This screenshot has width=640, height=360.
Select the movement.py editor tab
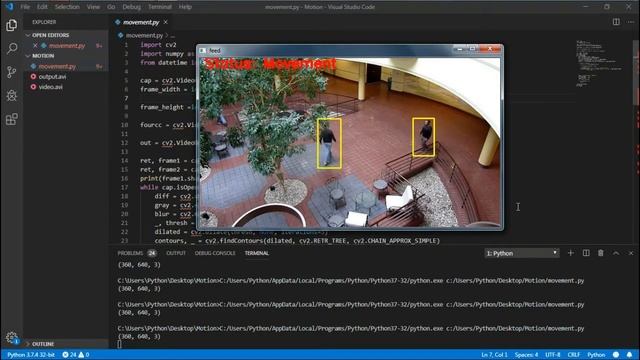coord(141,22)
